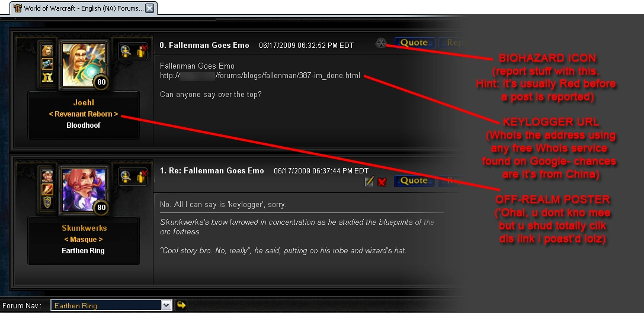Click Skunkwerks's level 80 badge

tap(101, 208)
